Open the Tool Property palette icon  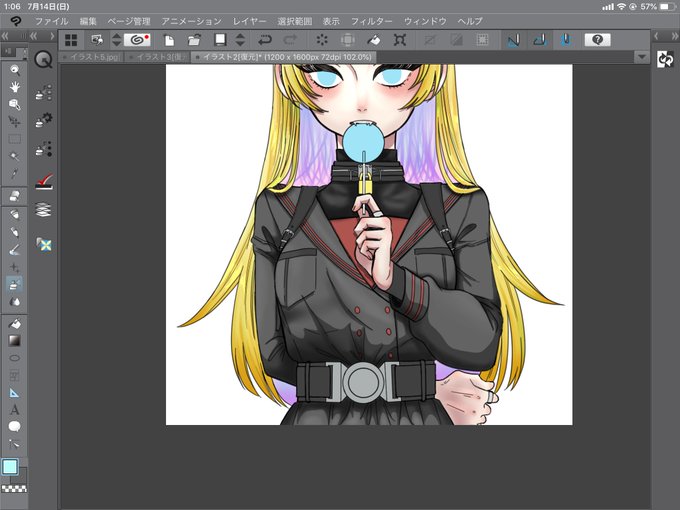point(43,120)
